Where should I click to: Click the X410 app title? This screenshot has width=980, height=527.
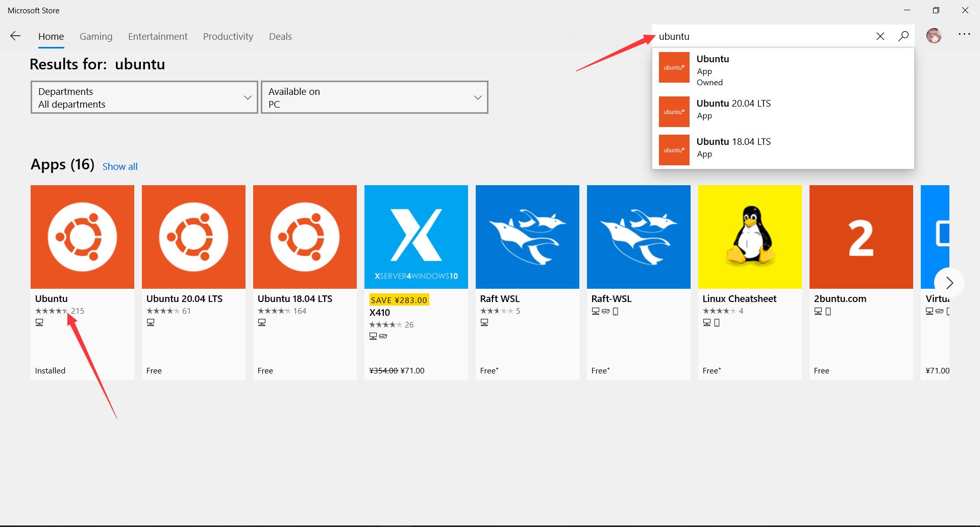coord(380,312)
